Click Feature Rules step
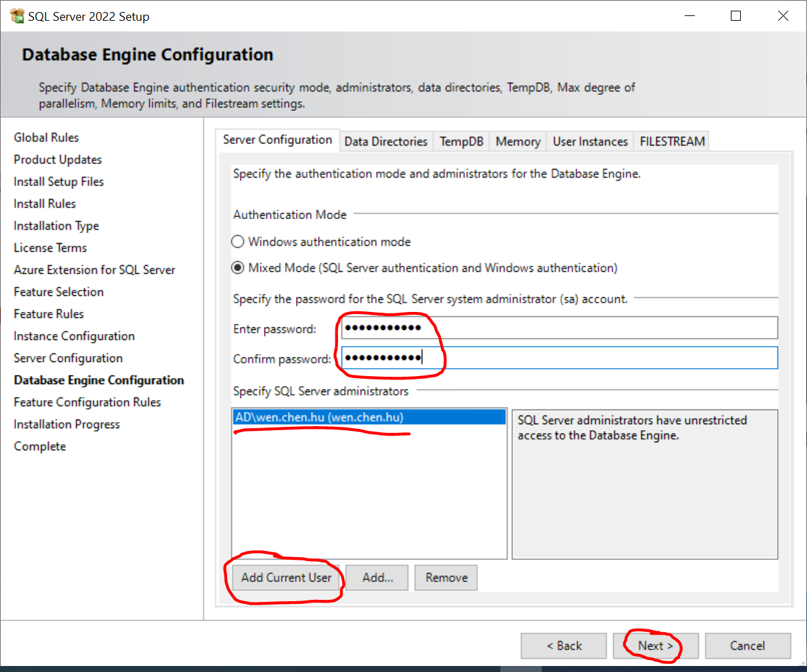The width and height of the screenshot is (807, 672). coord(49,314)
